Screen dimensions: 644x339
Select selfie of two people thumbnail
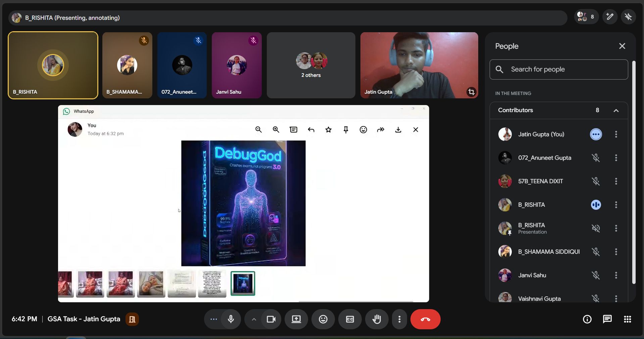151,284
